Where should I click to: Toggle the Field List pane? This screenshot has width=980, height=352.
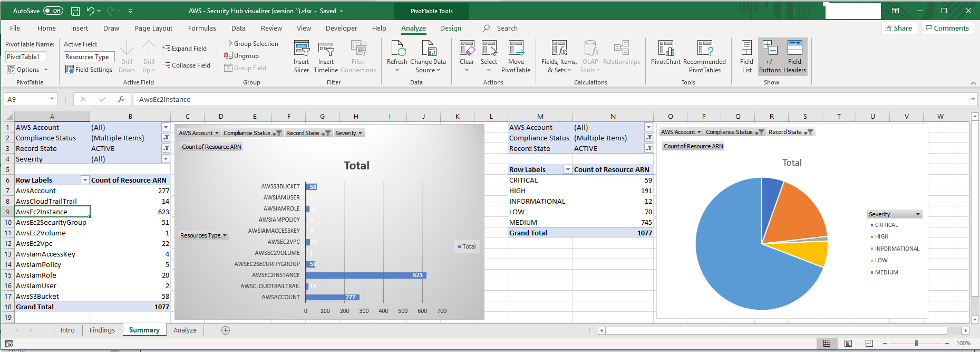point(746,57)
